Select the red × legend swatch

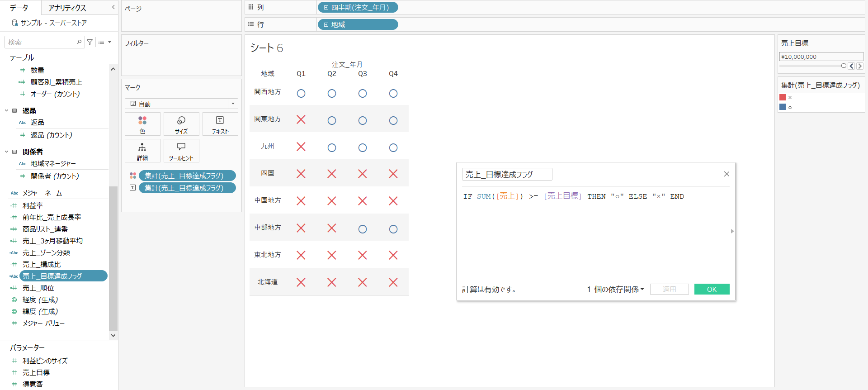[x=783, y=97]
